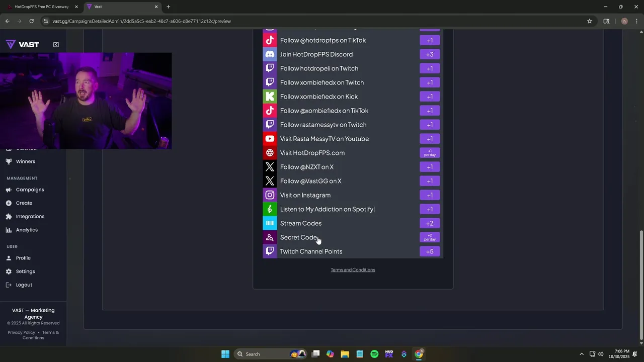Click Twitch icon for xombiefiedx on Twitch
The image size is (644, 362).
[270, 82]
